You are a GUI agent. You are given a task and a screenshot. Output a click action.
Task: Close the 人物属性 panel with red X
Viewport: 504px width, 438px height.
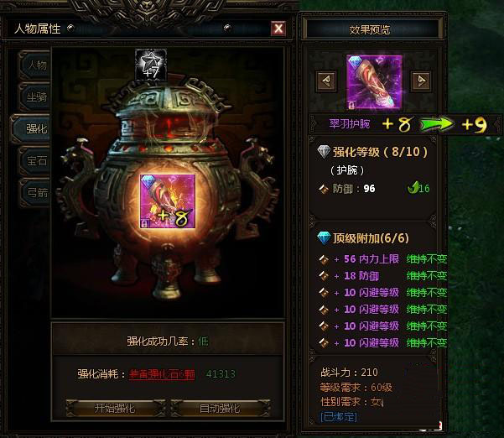click(278, 29)
